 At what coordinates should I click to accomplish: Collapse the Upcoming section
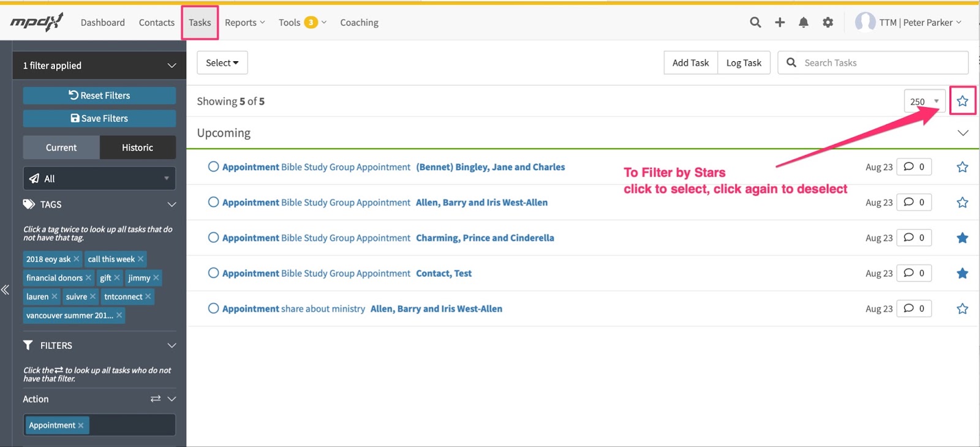coord(963,133)
